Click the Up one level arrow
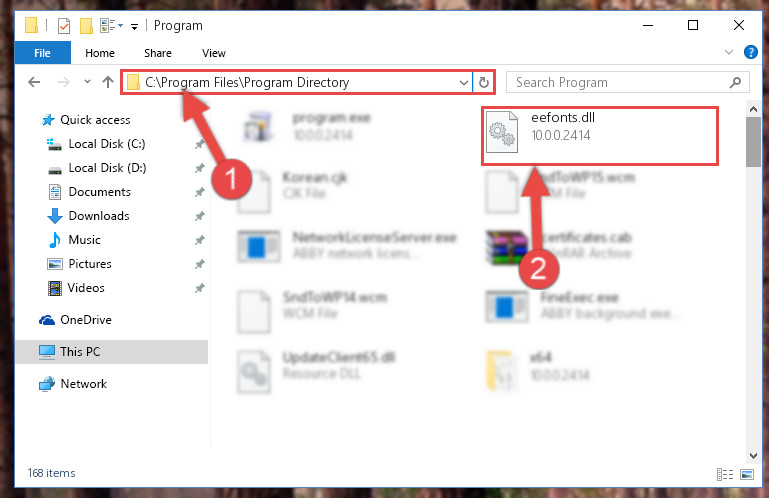This screenshot has height=498, width=769. click(x=108, y=82)
